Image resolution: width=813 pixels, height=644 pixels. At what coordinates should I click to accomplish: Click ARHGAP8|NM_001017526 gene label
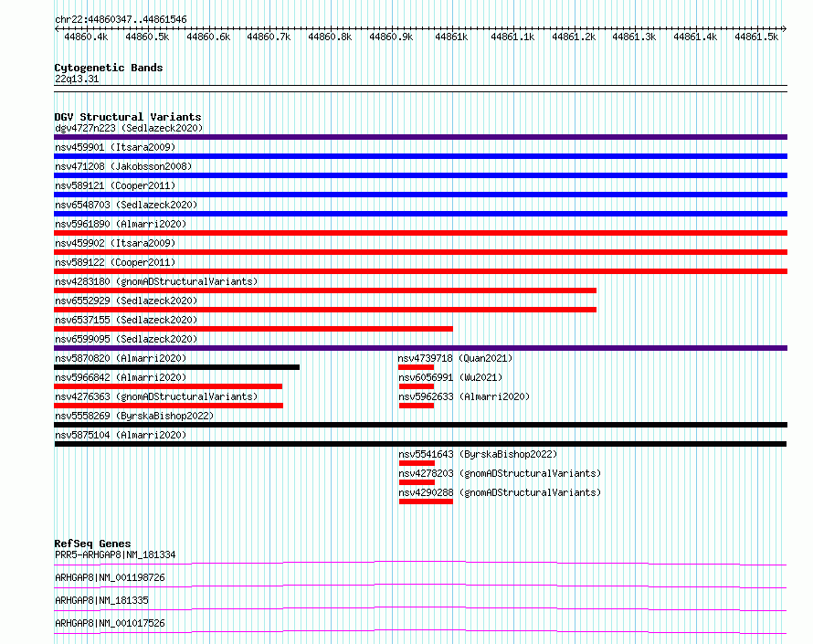[x=110, y=623]
